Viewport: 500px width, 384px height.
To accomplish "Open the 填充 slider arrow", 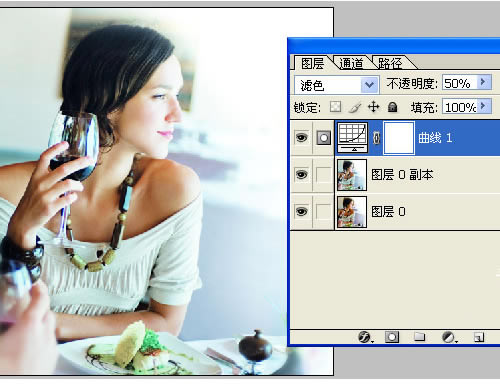I will [484, 107].
